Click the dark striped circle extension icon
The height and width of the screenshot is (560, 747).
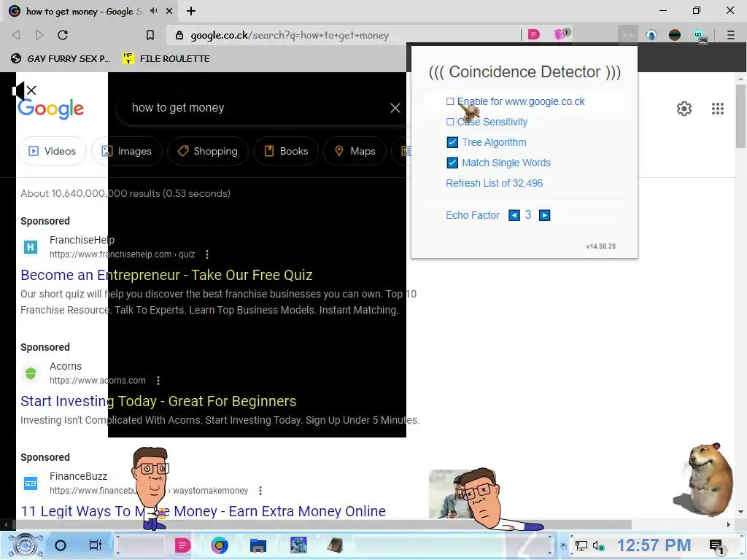pyautogui.click(x=675, y=35)
